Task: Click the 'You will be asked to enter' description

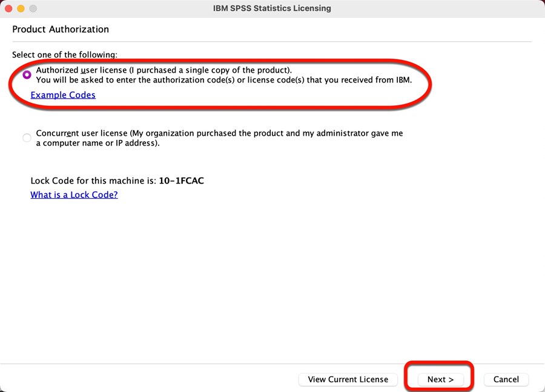Action: tap(224, 80)
